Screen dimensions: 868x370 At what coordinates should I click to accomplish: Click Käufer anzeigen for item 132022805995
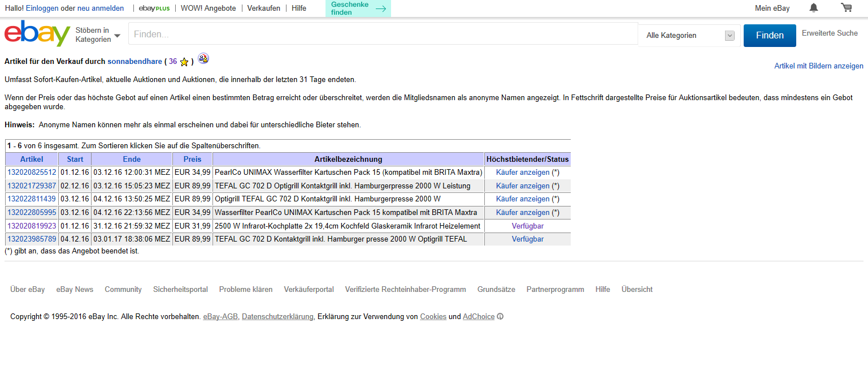(523, 213)
